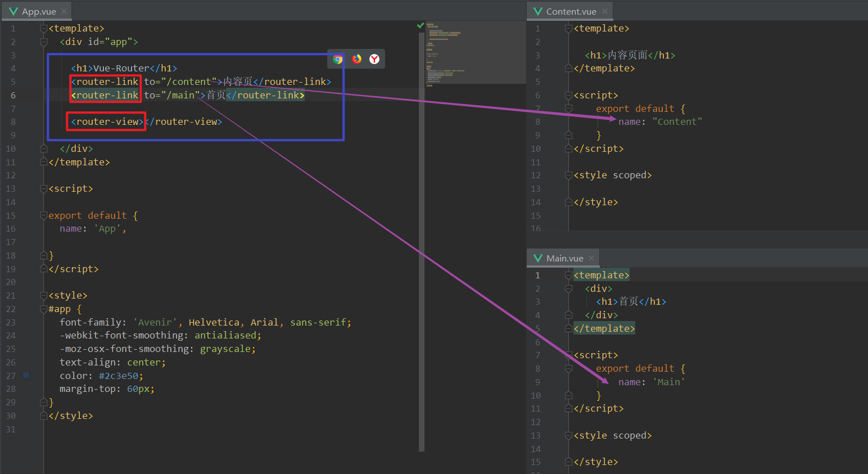Click export default in Main.vue
Screen dimensions: 868x474
[635, 368]
